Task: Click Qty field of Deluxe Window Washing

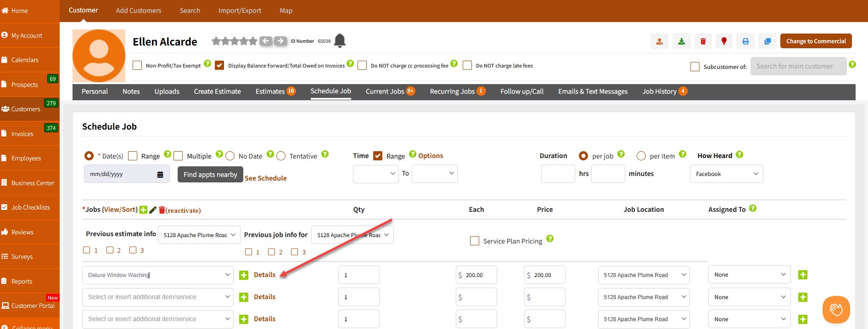Action: [358, 275]
